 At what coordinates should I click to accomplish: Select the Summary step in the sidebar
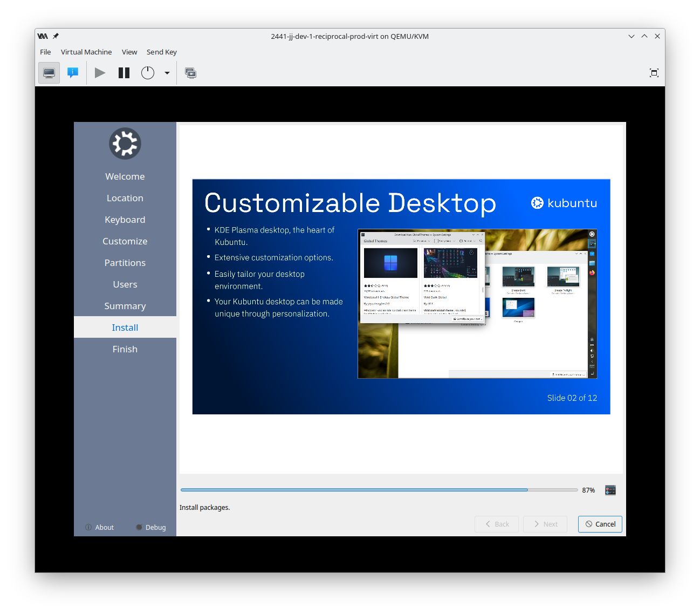click(125, 306)
